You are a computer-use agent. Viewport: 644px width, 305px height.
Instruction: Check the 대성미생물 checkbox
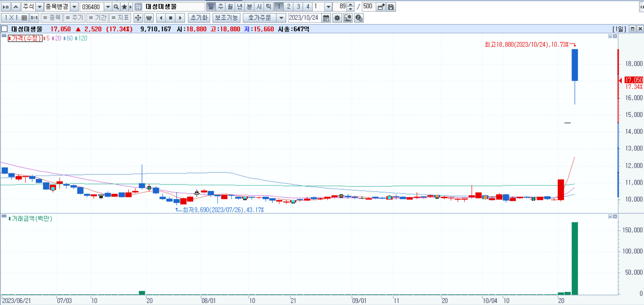point(5,29)
